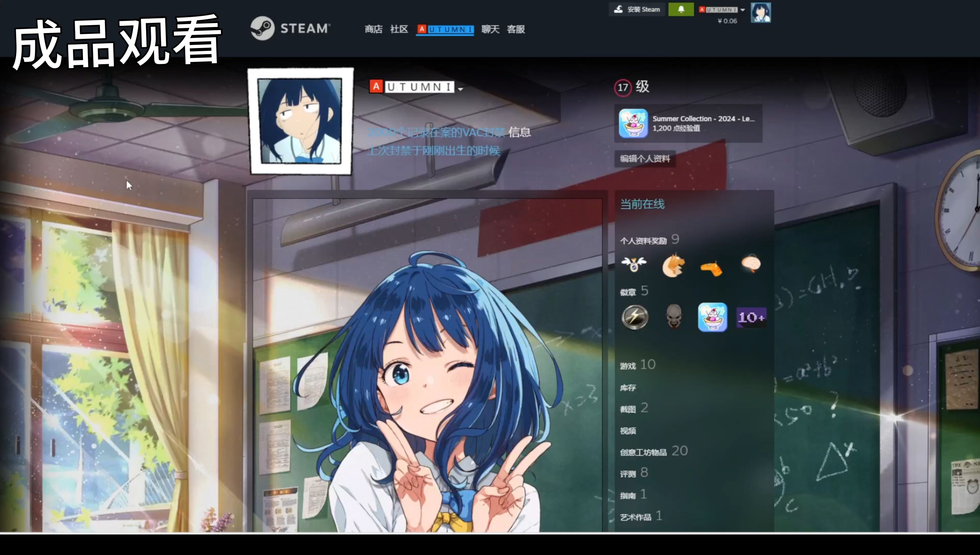Click the 1,200 点经验值 text

tap(676, 128)
